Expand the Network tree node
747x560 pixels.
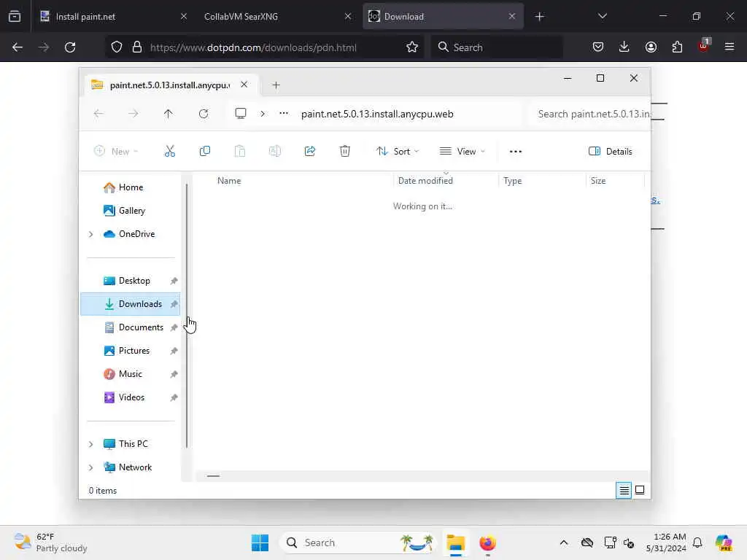tap(91, 467)
